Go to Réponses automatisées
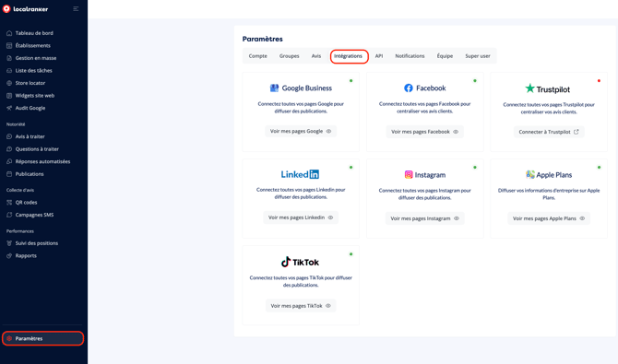 click(x=43, y=161)
